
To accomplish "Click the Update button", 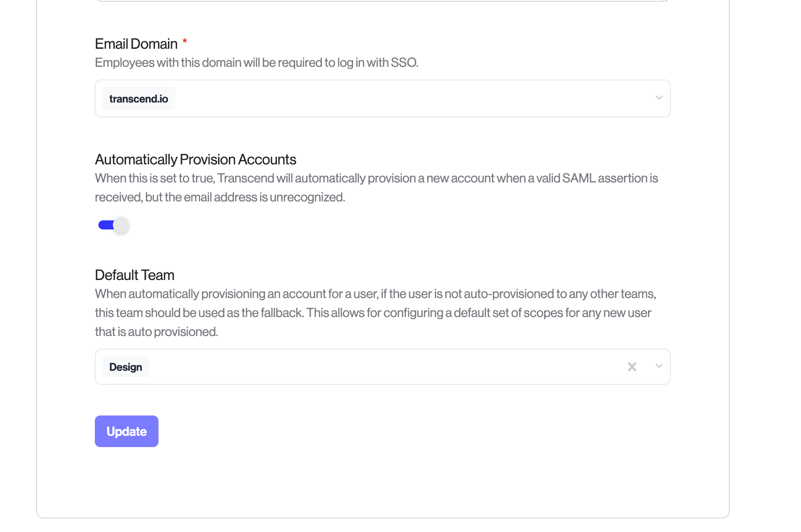I will (x=126, y=431).
